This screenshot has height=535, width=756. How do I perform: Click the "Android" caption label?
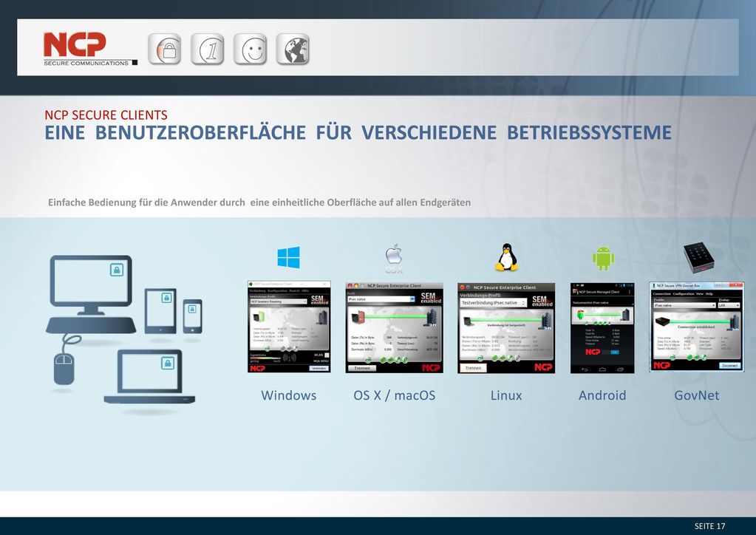tap(602, 395)
